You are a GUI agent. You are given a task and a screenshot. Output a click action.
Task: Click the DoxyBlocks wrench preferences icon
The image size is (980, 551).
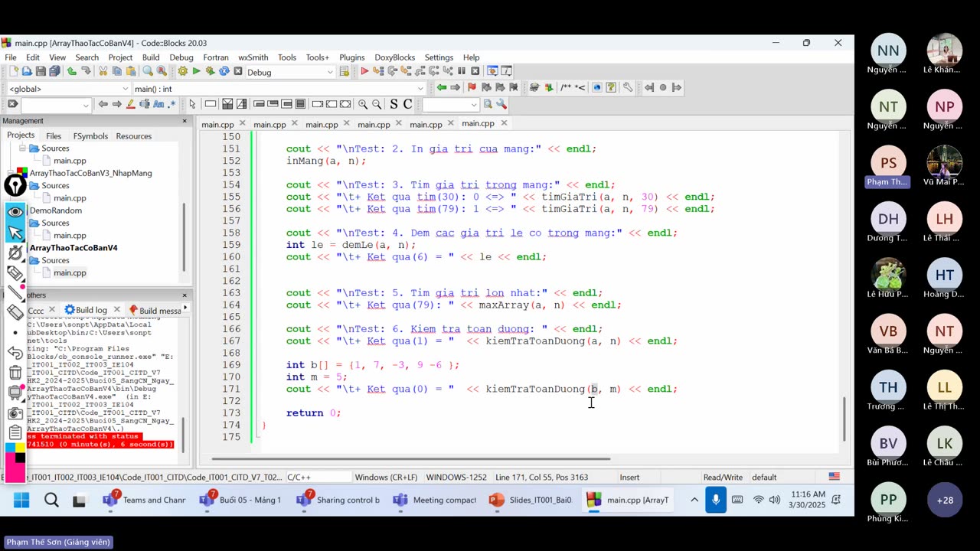point(627,87)
